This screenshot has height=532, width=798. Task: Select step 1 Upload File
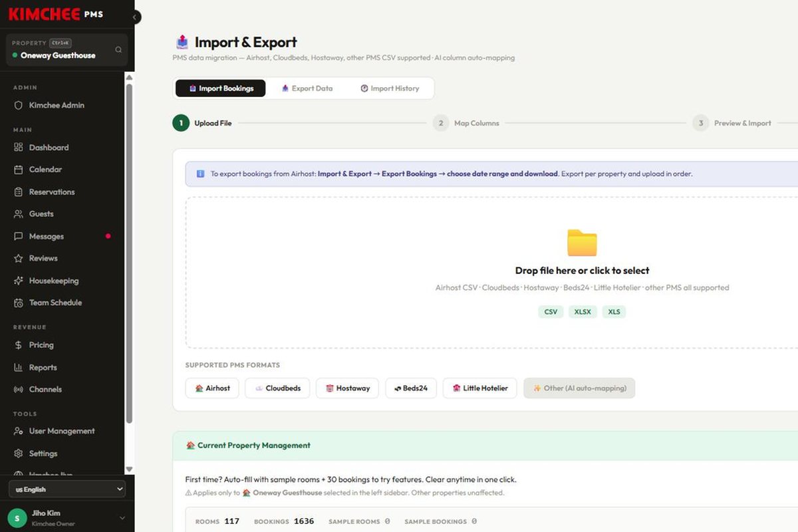202,123
